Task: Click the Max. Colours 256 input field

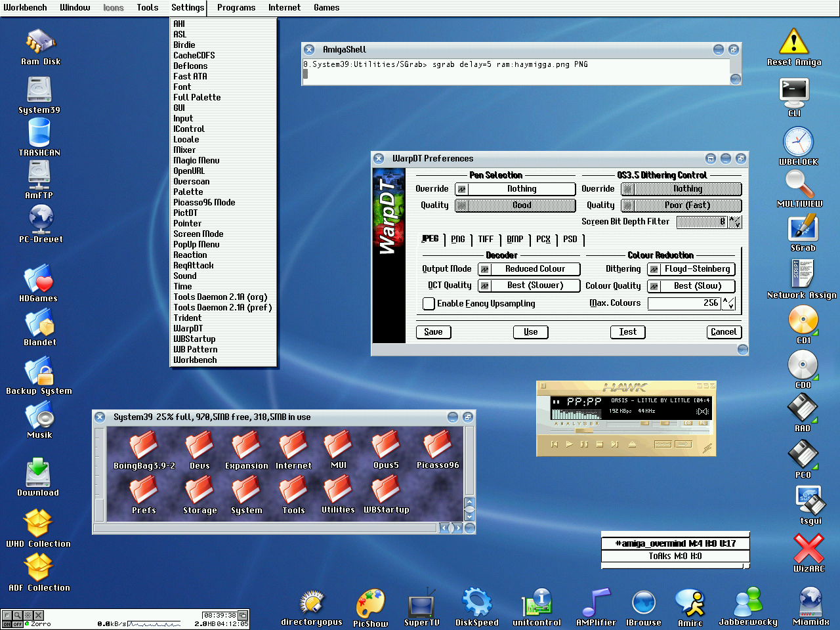Action: point(684,303)
